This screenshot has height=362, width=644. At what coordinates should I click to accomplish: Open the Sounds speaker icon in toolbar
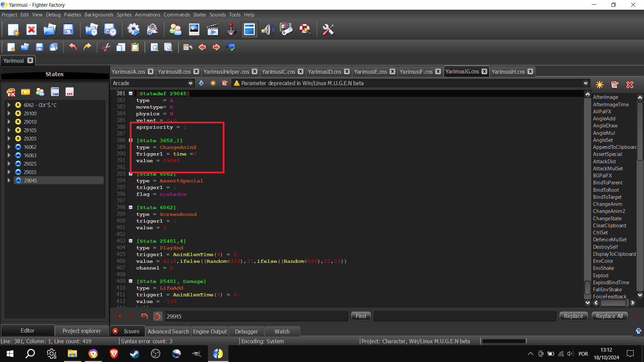[x=268, y=30]
